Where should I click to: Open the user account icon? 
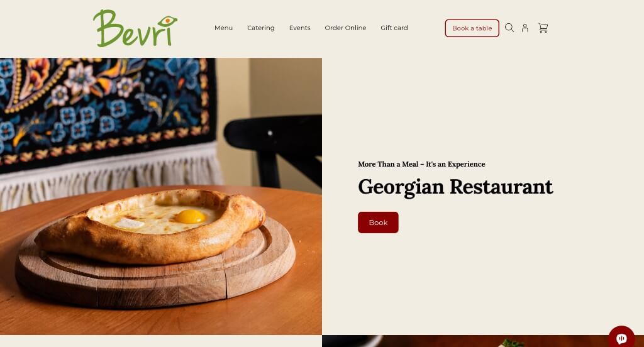(x=525, y=28)
